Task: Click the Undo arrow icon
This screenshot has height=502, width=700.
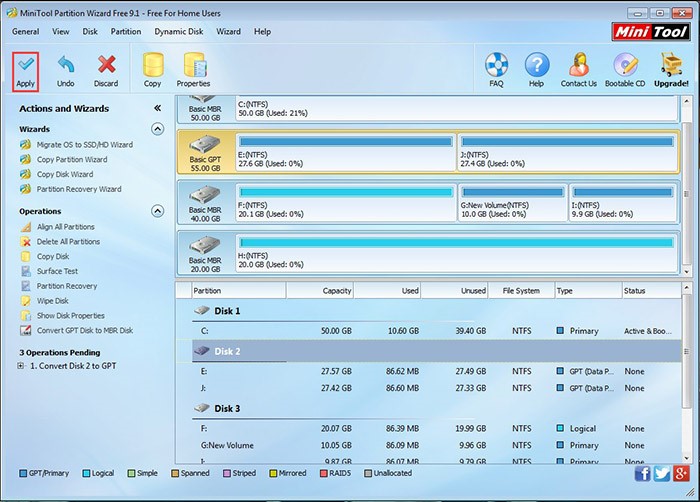Action: point(66,65)
